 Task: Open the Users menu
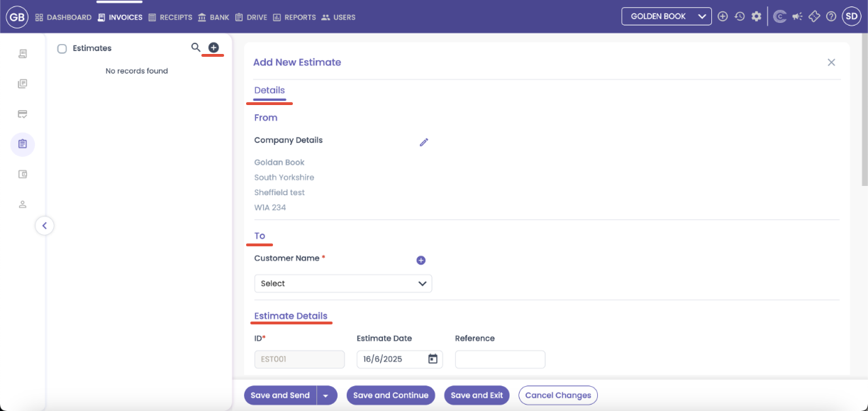[338, 17]
